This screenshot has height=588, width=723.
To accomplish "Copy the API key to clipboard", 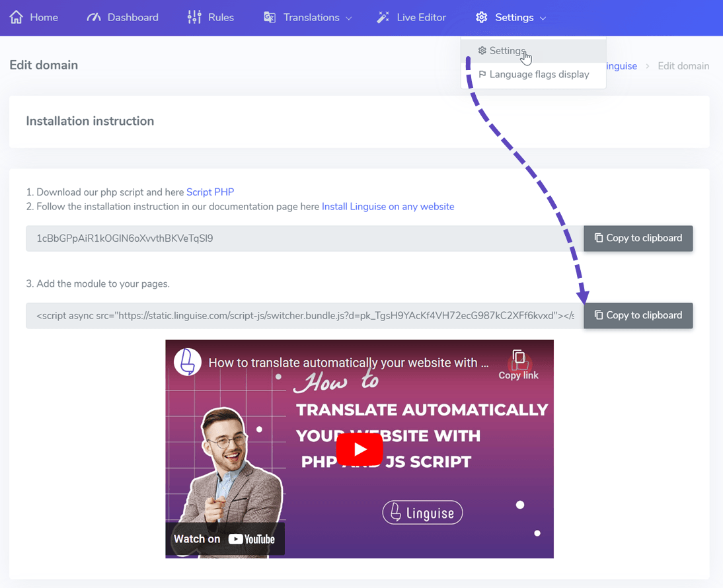I will (x=638, y=239).
